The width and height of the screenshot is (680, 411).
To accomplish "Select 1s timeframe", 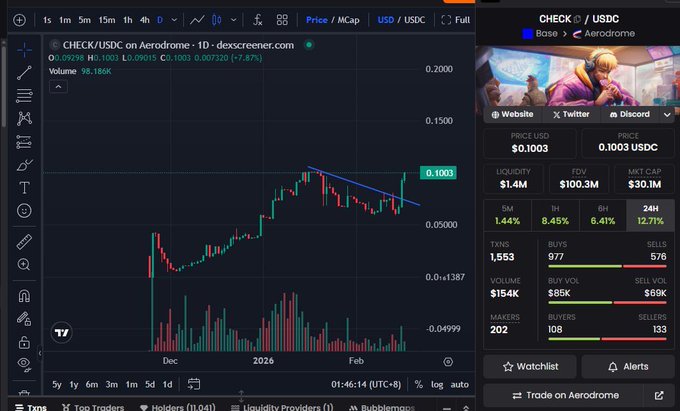I will 47,20.
